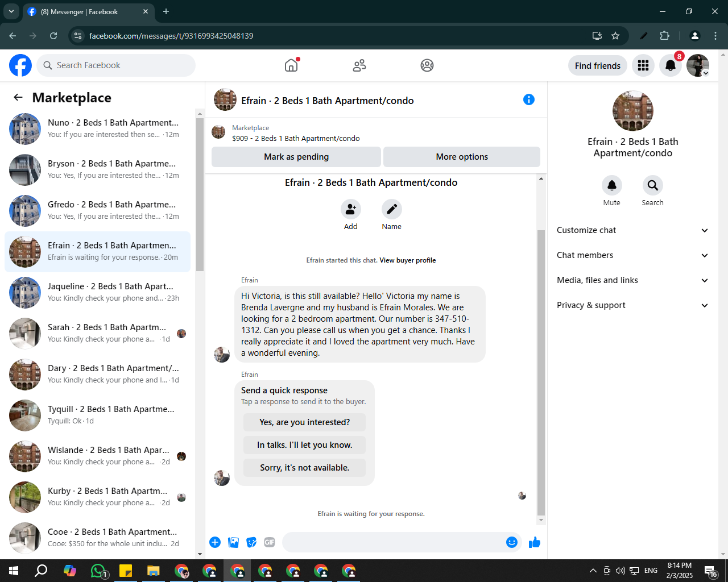
Task: Open taskbar search magnifier
Action: coord(41,571)
